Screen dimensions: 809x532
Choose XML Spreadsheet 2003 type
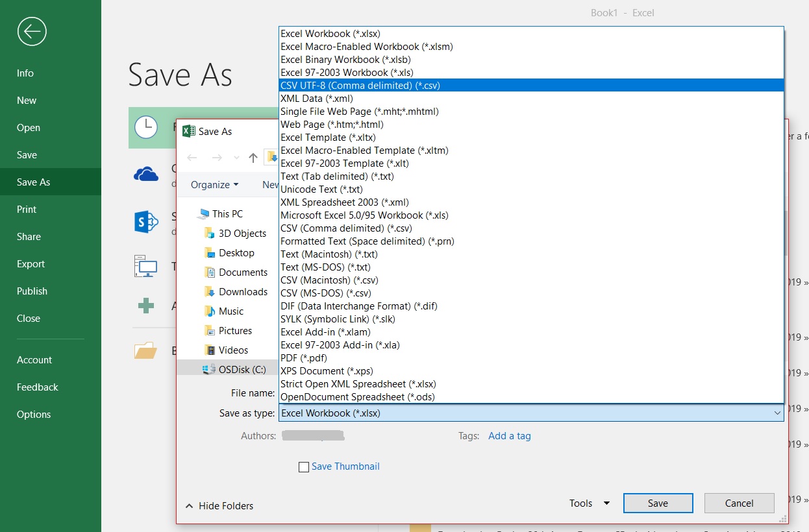click(531, 202)
